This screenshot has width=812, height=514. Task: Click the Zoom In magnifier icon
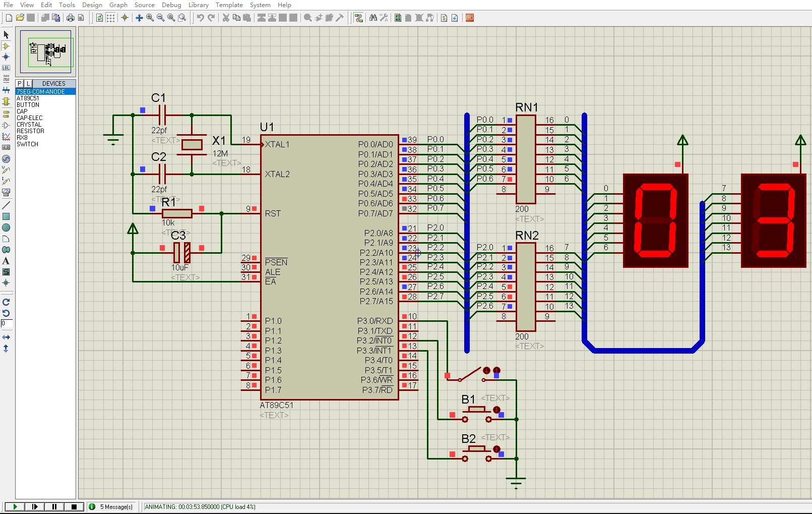150,18
